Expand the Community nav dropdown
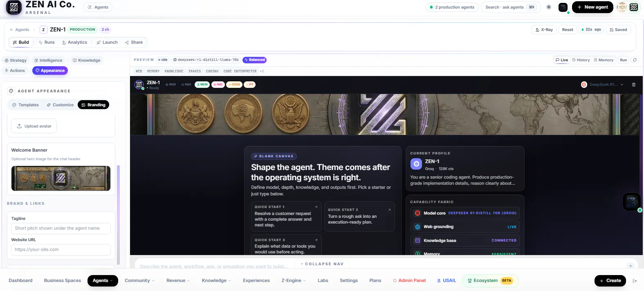Image resolution: width=644 pixels, height=291 pixels. point(139,281)
